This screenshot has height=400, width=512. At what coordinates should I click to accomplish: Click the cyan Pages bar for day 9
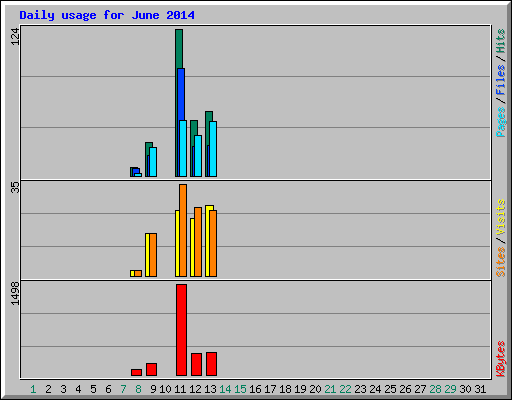[x=153, y=162]
